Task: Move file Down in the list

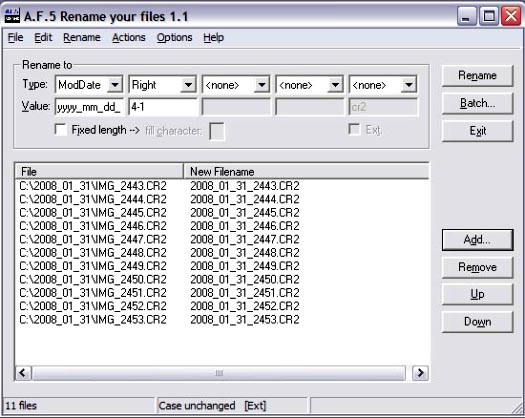Action: (x=477, y=322)
